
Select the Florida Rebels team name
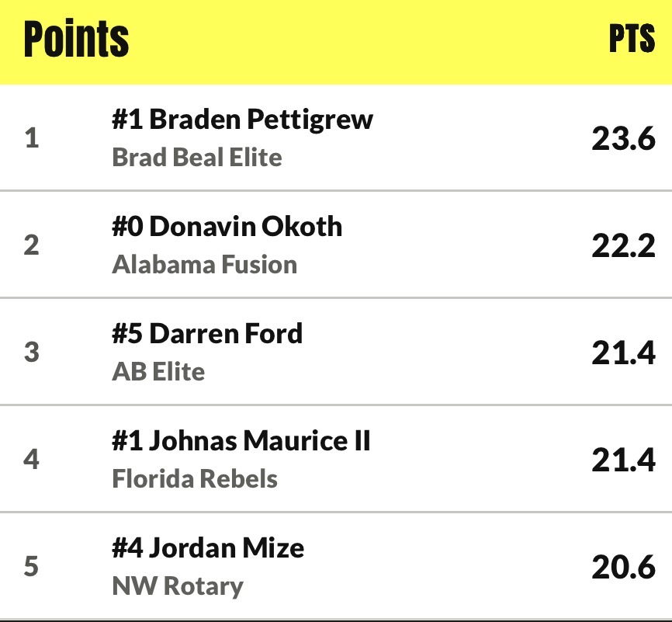tap(195, 479)
